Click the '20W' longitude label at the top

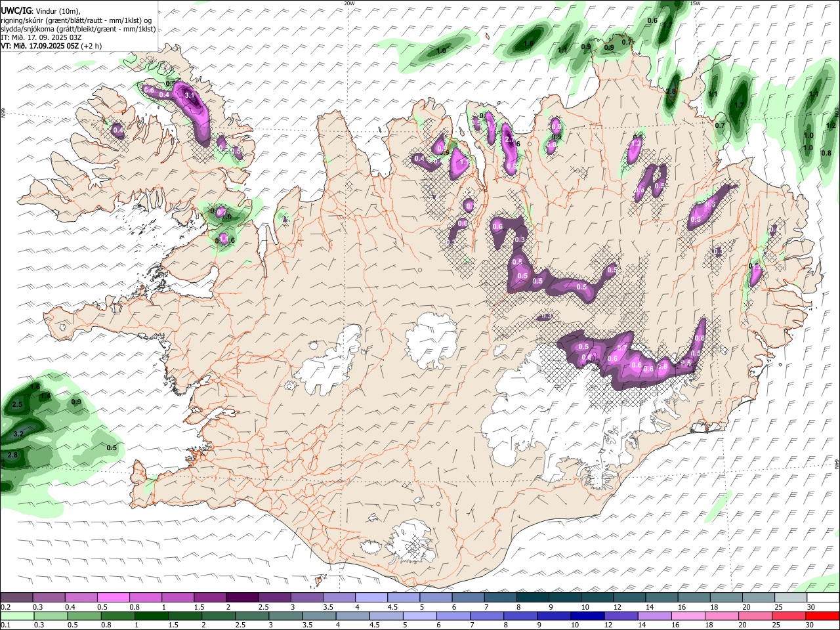coord(349,3)
